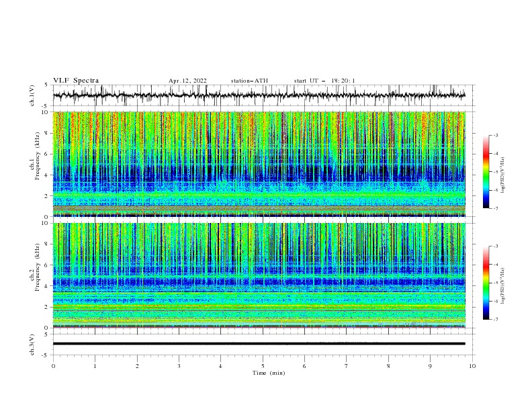532x411 pixels.
Task: Click the "station=ATH" header label
Action: click(x=249, y=81)
